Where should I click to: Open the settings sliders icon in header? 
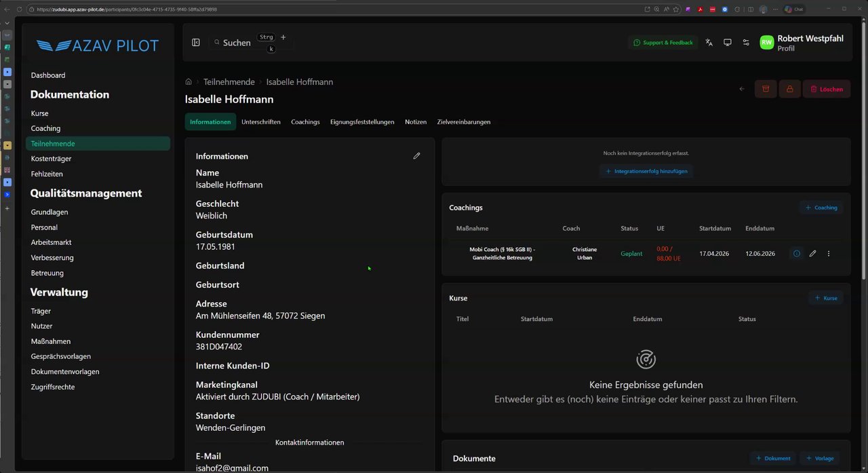pyautogui.click(x=746, y=42)
